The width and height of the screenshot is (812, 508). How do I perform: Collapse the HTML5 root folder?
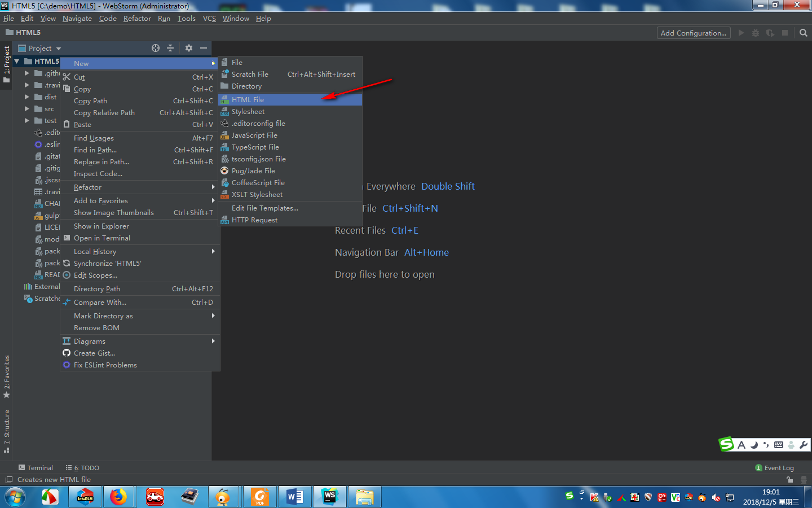[17, 62]
